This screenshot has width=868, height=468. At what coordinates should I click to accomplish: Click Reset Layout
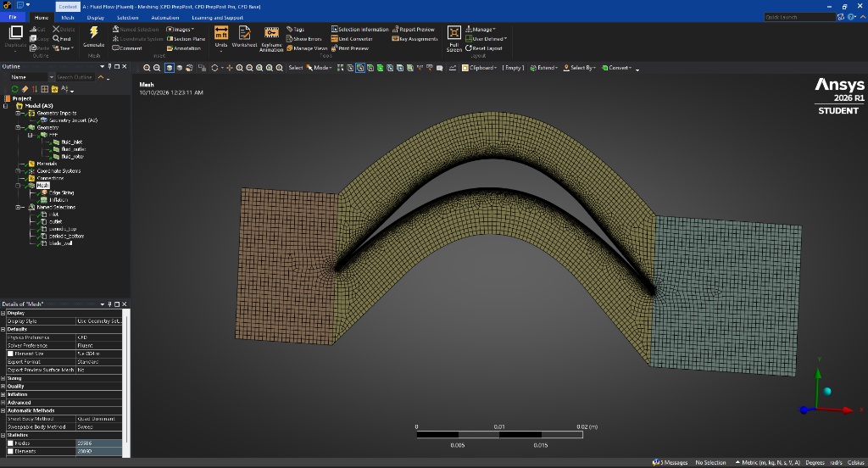[484, 48]
